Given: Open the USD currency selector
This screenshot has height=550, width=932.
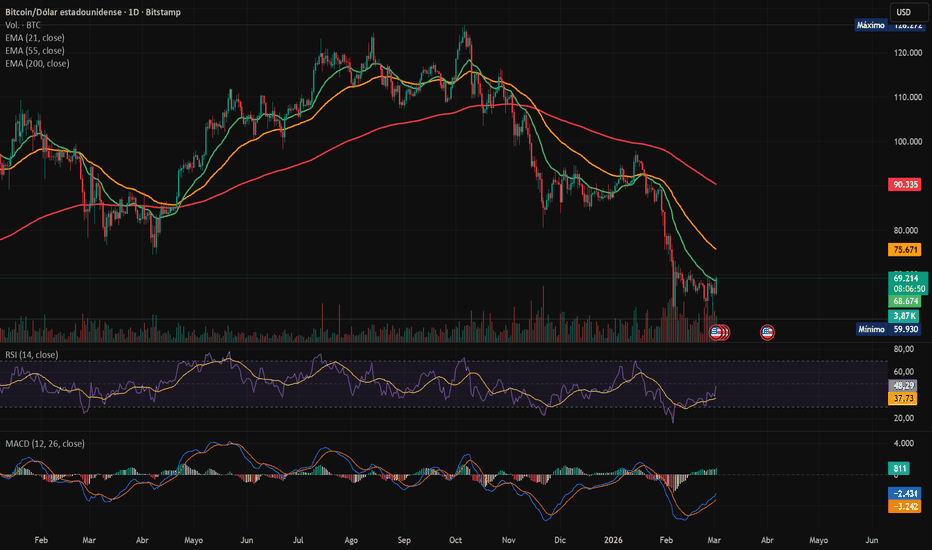Looking at the screenshot, I should (905, 12).
